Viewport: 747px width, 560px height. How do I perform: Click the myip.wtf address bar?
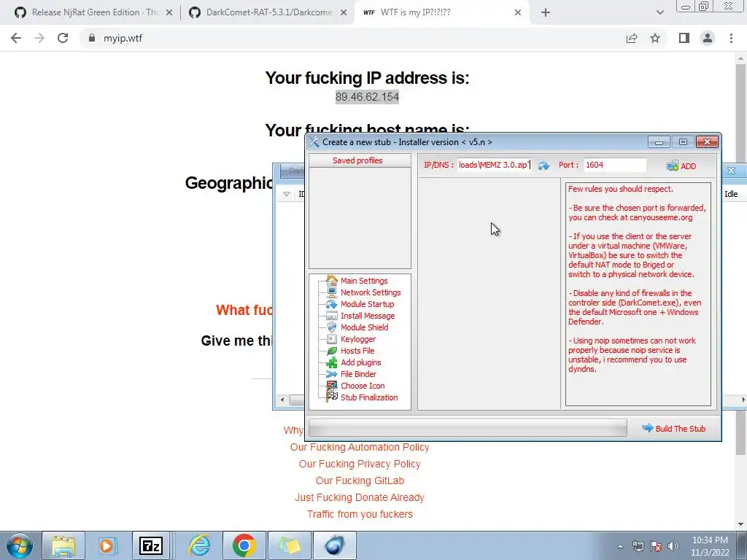pyautogui.click(x=352, y=38)
